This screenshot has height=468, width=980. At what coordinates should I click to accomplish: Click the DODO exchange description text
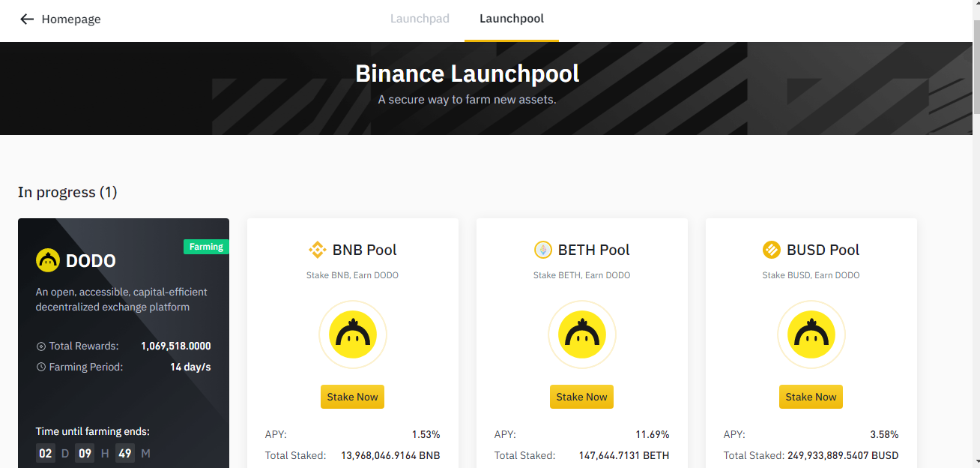pos(121,299)
